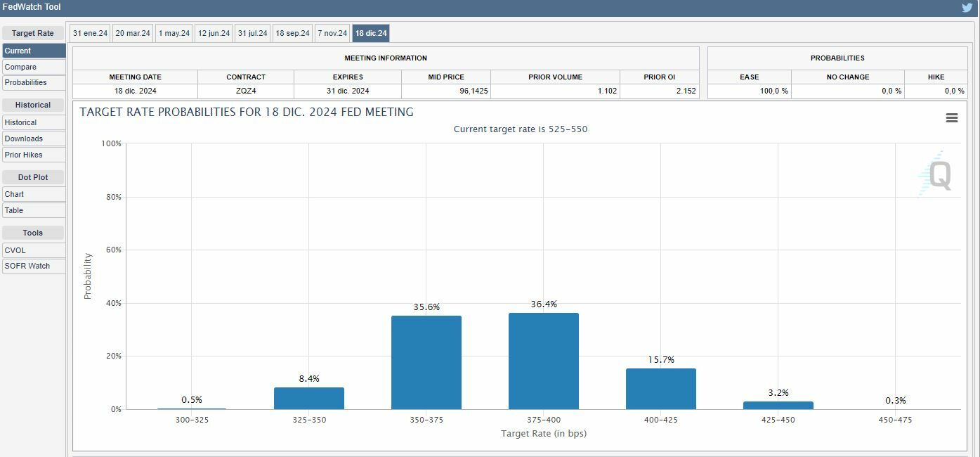The height and width of the screenshot is (457, 980).
Task: Open the chart hamburger menu
Action: tap(951, 118)
